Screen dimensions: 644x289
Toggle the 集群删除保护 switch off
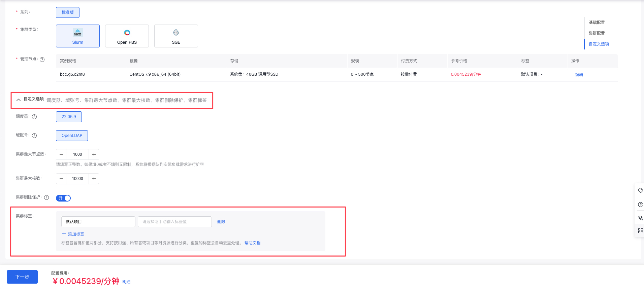63,198
